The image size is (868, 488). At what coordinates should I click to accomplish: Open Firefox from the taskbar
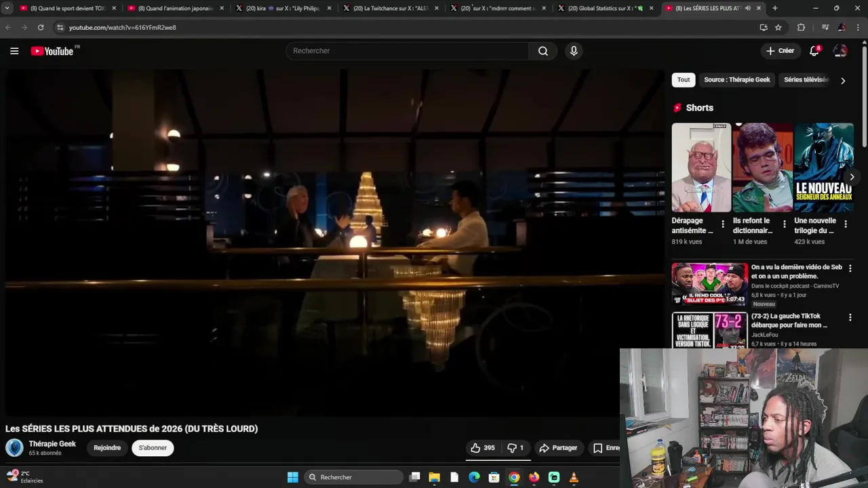pyautogui.click(x=534, y=477)
